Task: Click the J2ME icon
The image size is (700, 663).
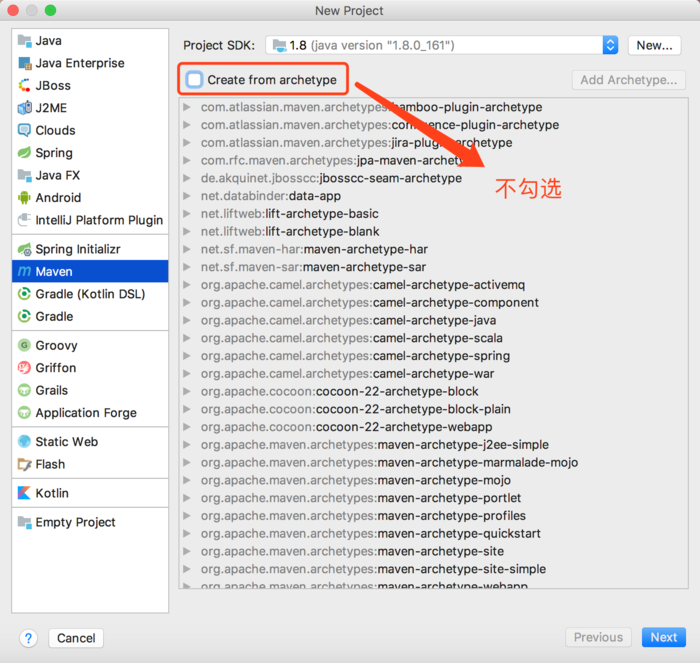Action: pyautogui.click(x=25, y=108)
